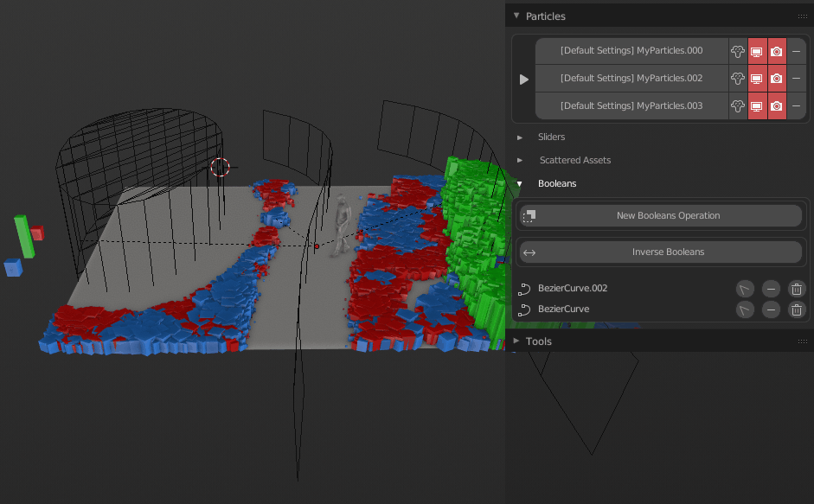Expand the Scattered Assets section
Image resolution: width=814 pixels, height=504 pixels.
tap(521, 160)
